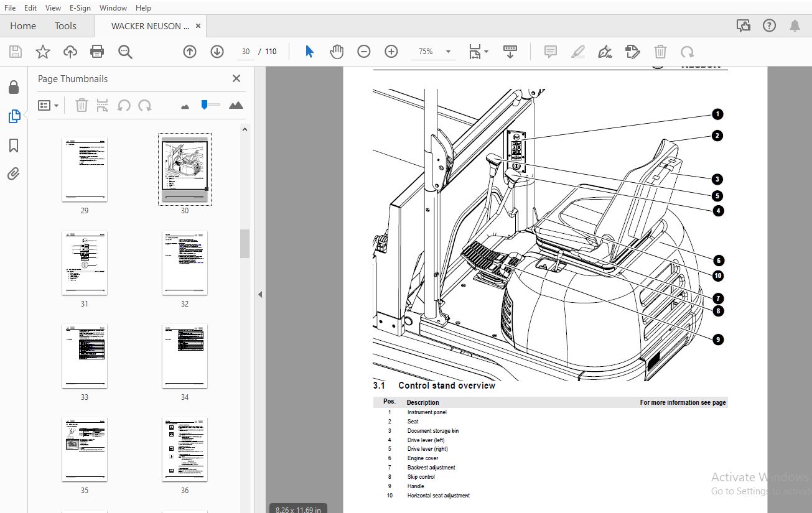Zoom out with the minus icon
The image size is (812, 513).
pos(364,52)
